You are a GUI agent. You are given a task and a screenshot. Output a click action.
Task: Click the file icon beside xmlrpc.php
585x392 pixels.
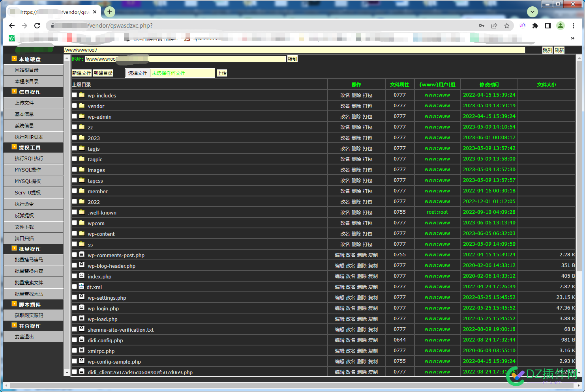point(82,350)
